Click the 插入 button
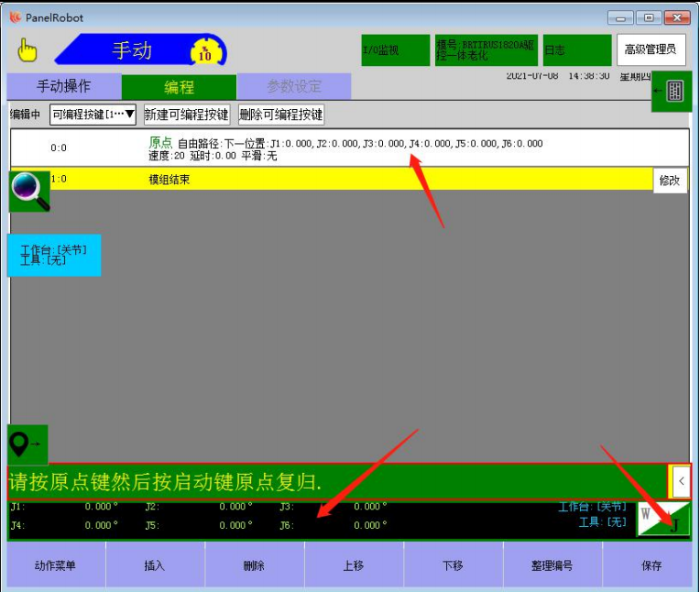Screen dimensions: 700x592 pos(155,565)
